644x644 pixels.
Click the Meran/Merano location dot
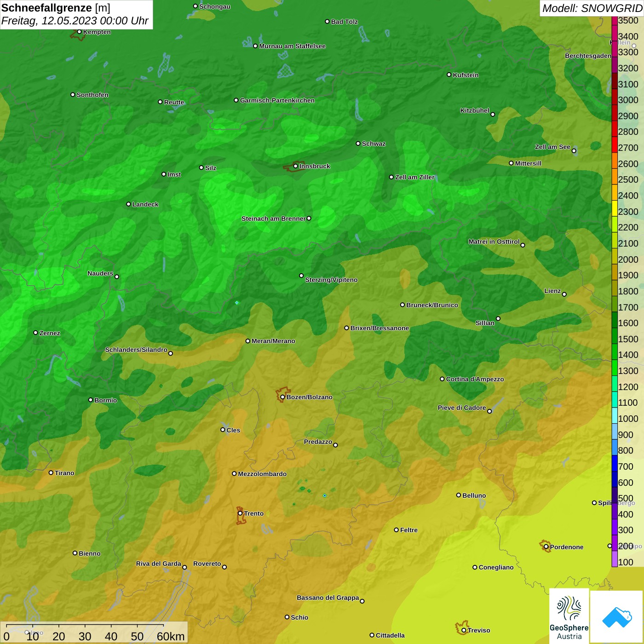point(247,341)
